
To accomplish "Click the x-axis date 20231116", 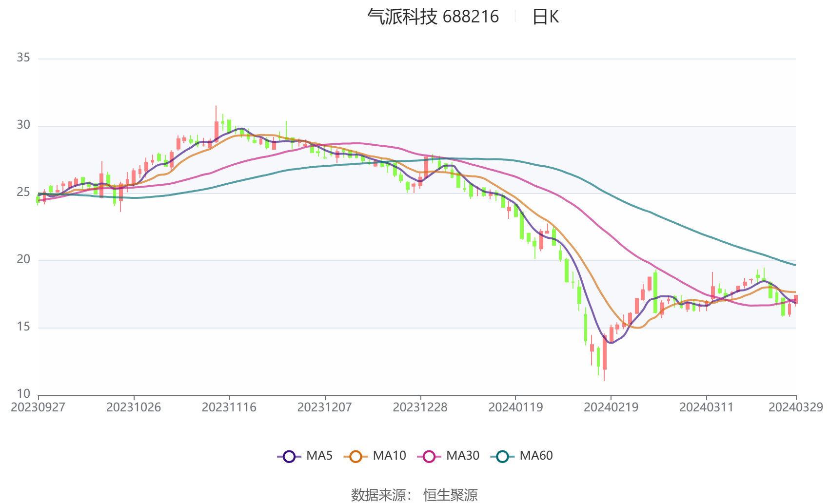I will point(229,407).
